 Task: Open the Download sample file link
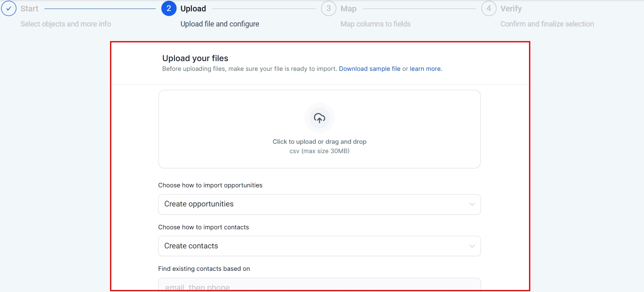pos(370,69)
